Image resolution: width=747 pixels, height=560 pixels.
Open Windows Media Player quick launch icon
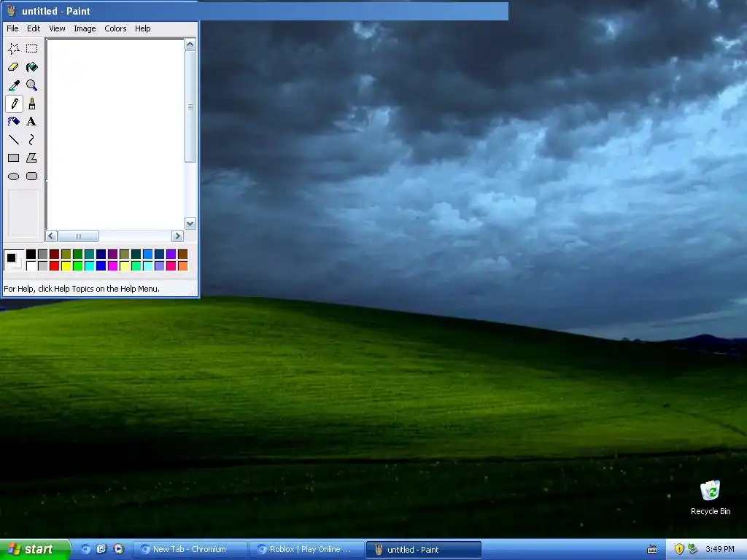point(119,549)
